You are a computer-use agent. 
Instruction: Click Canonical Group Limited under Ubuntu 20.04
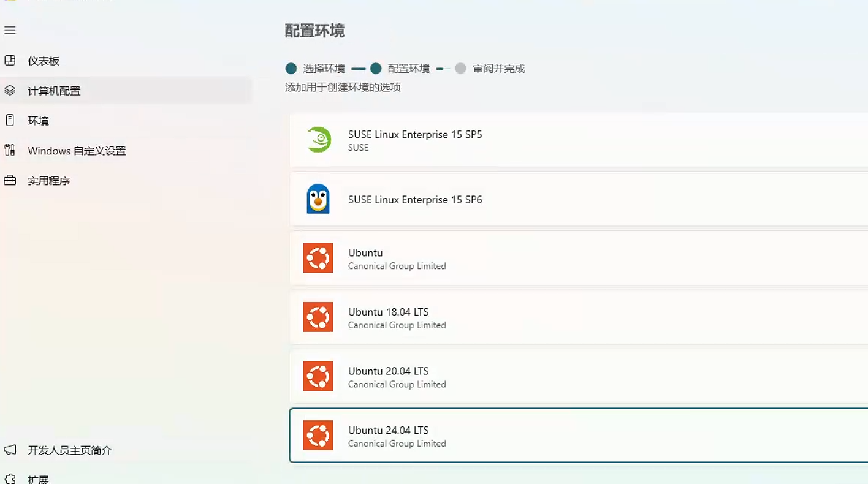[x=397, y=384]
